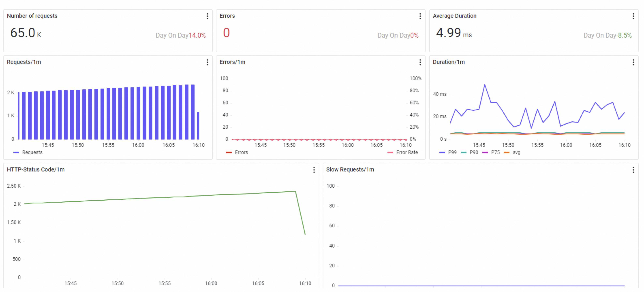The height and width of the screenshot is (292, 644).
Task: Open Duration/1m chart options menu
Action: (633, 62)
